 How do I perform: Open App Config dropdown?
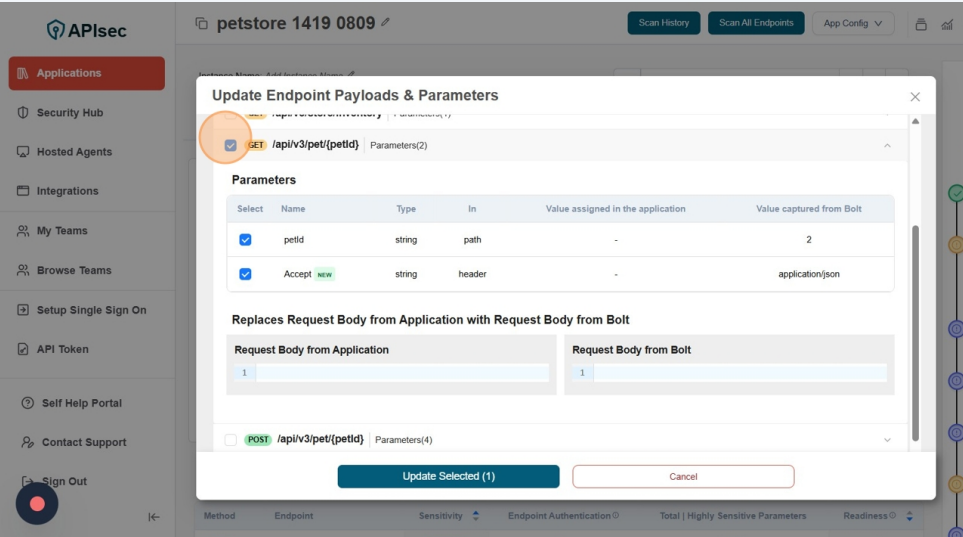coord(853,23)
